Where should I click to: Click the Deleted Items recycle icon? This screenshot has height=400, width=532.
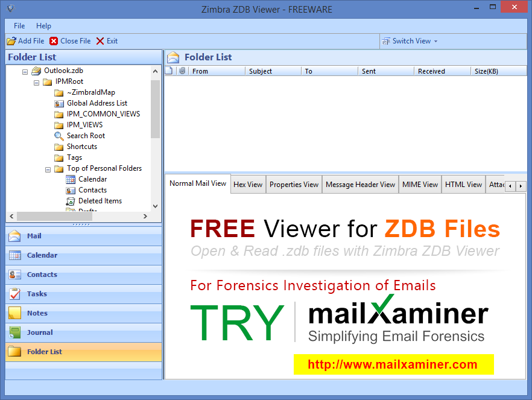point(70,202)
